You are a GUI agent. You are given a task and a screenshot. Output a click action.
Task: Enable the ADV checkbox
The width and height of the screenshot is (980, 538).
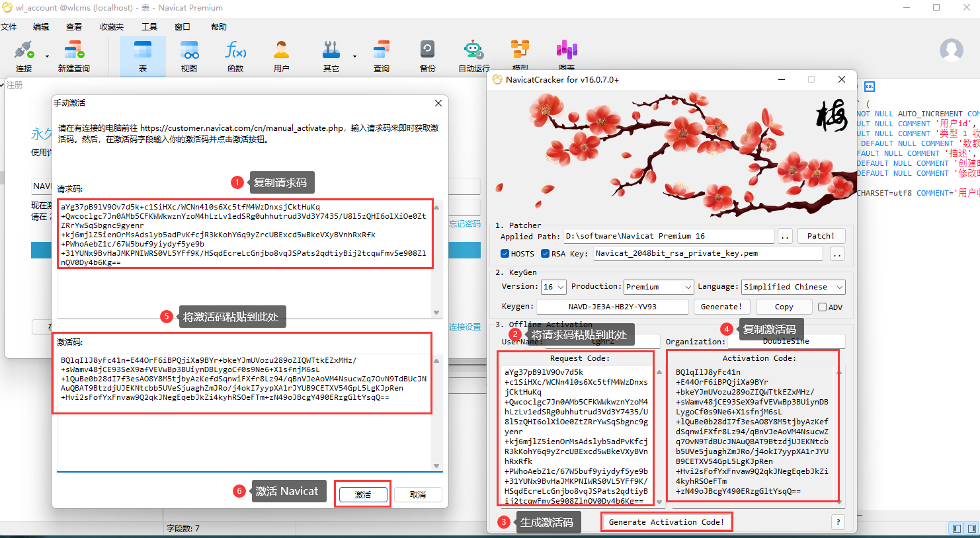(822, 307)
